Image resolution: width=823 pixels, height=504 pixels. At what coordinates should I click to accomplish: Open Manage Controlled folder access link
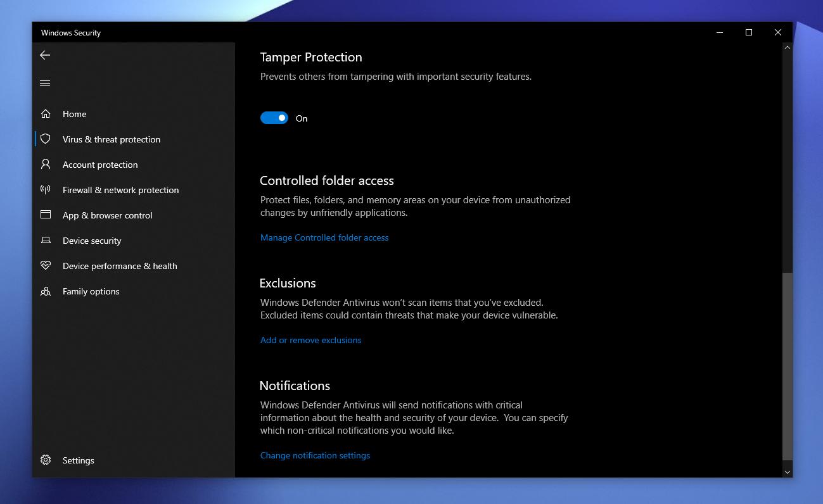(324, 237)
